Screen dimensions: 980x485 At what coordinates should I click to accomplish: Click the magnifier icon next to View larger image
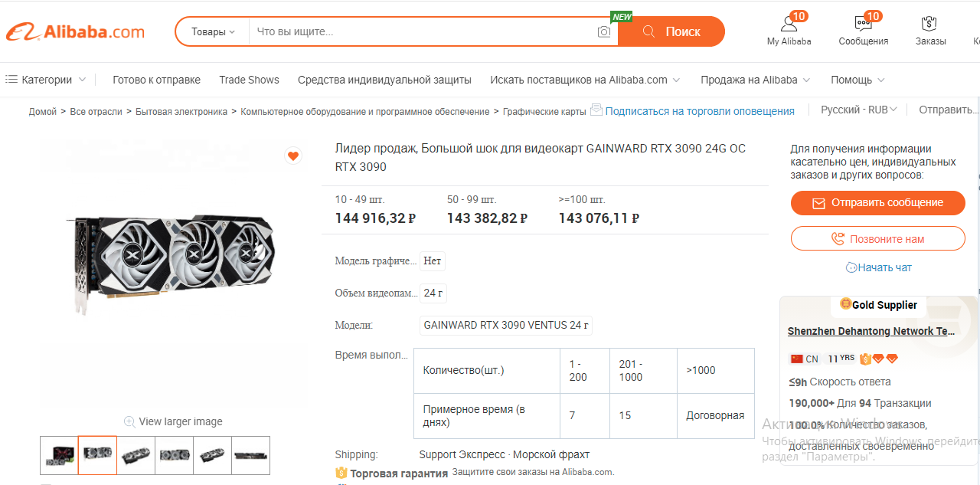pos(129,421)
